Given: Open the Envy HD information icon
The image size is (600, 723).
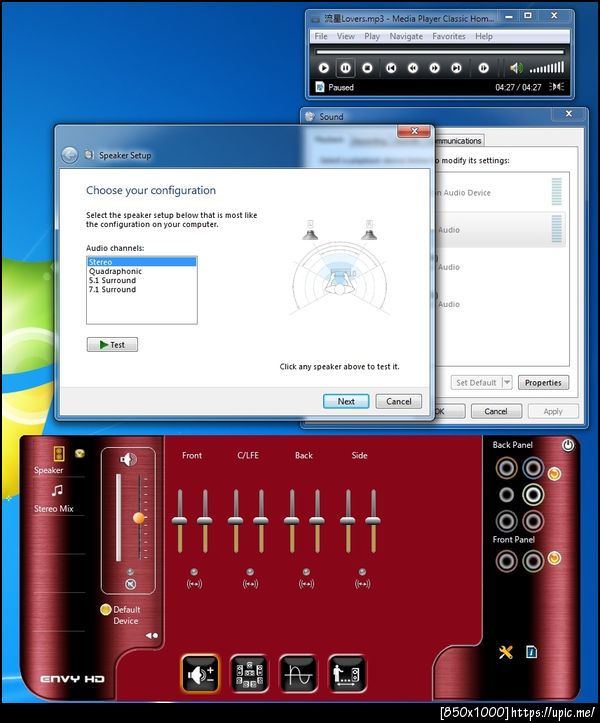Looking at the screenshot, I should tap(531, 652).
